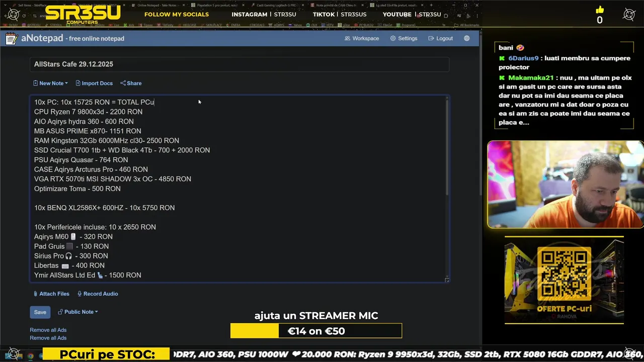Click the 'VGA RTX 5070ti MSI SHADOW' line
This screenshot has height=362, width=644.
(113, 179)
